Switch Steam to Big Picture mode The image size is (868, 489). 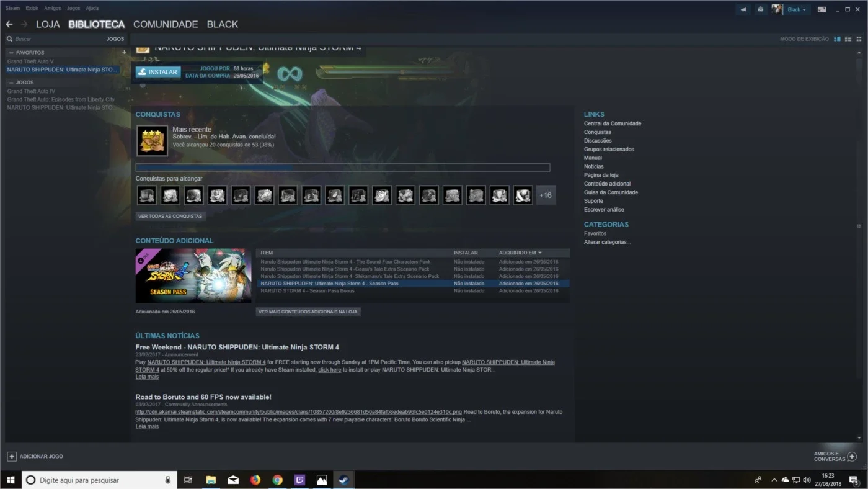click(x=821, y=9)
